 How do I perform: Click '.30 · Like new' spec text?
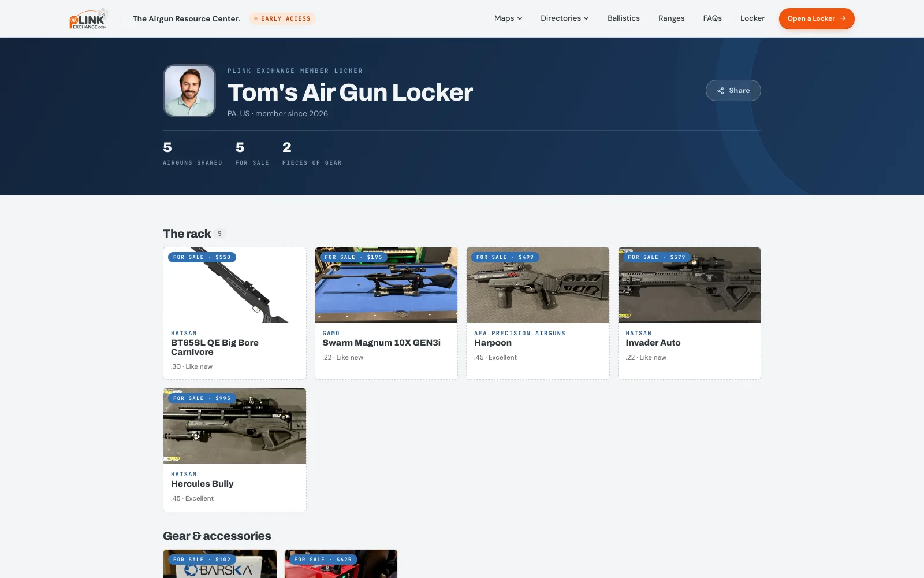[192, 366]
